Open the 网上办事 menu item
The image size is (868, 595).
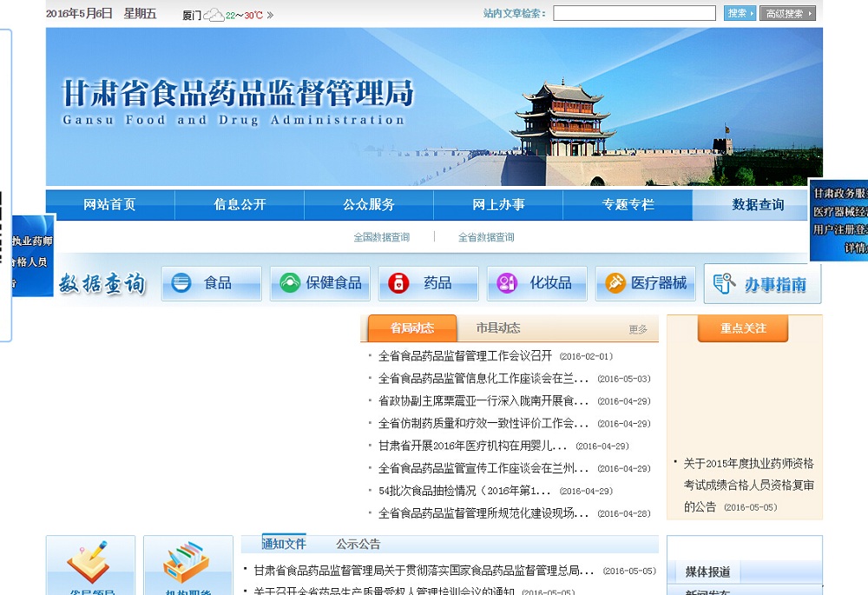click(x=498, y=204)
